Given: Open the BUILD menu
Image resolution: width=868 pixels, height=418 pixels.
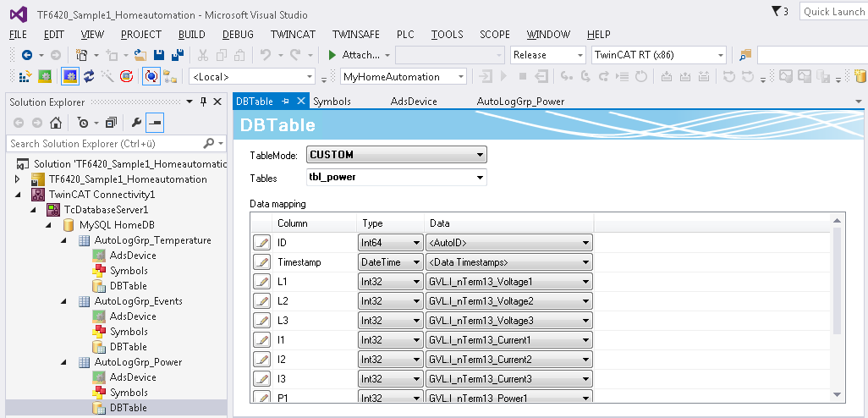Looking at the screenshot, I should pos(192,35).
